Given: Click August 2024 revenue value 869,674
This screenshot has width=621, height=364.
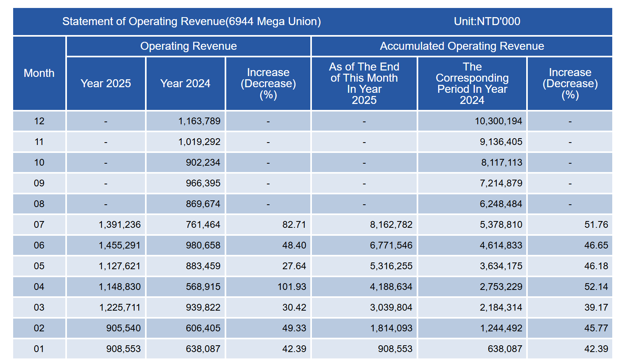Looking at the screenshot, I should point(203,204).
